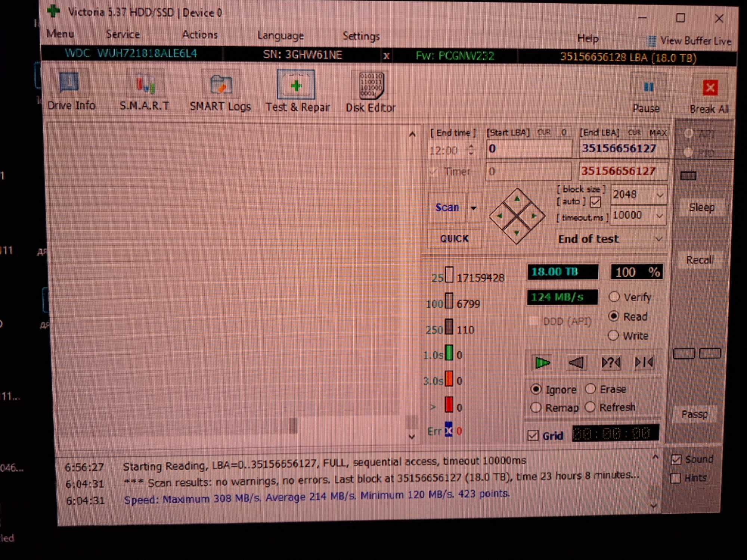The width and height of the screenshot is (747, 560).
Task: Open the Scan button dropdown arrow
Action: (474, 208)
